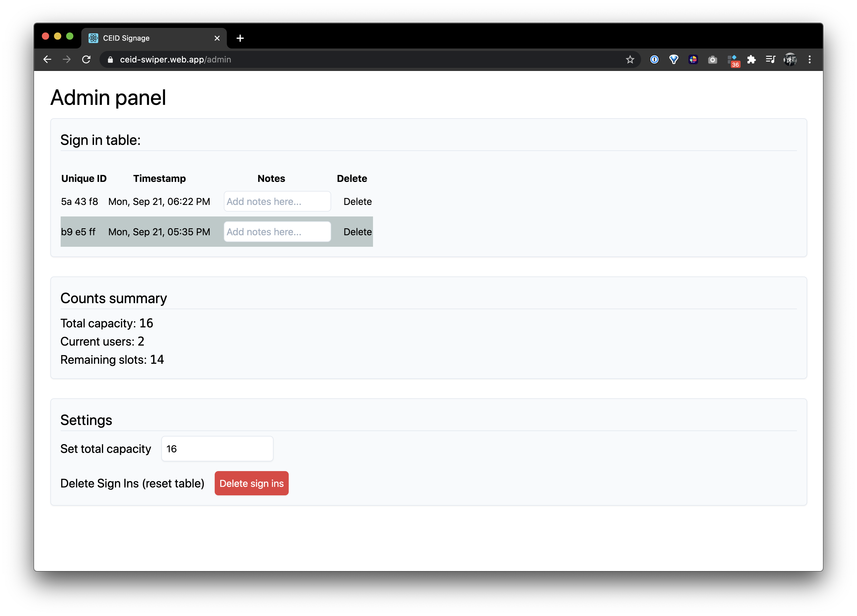Open the Extensions puzzle piece menu

click(751, 60)
